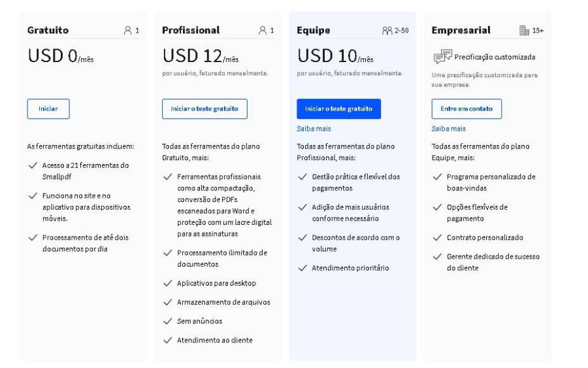588x368 pixels.
Task: Select the Empresarial plan heading
Action: point(461,30)
